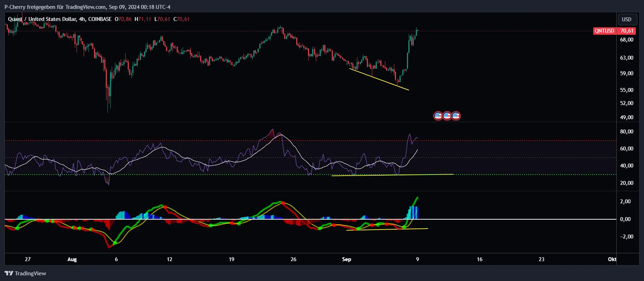Click the 49,00 price axis label
The image size is (644, 281).
coord(627,117)
